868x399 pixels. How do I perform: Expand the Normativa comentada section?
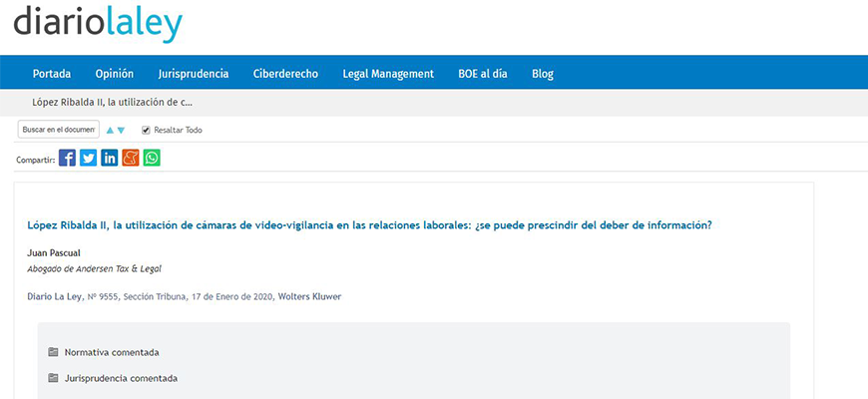click(x=111, y=352)
